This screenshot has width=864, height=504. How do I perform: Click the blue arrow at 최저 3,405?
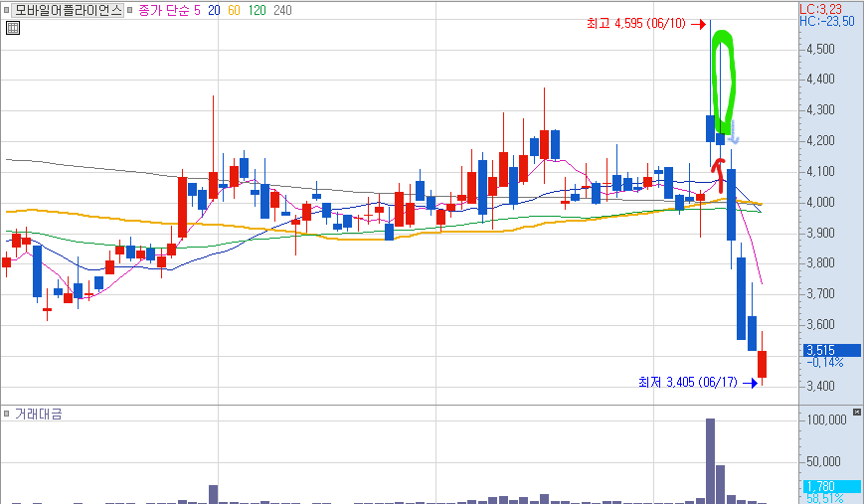tap(750, 383)
